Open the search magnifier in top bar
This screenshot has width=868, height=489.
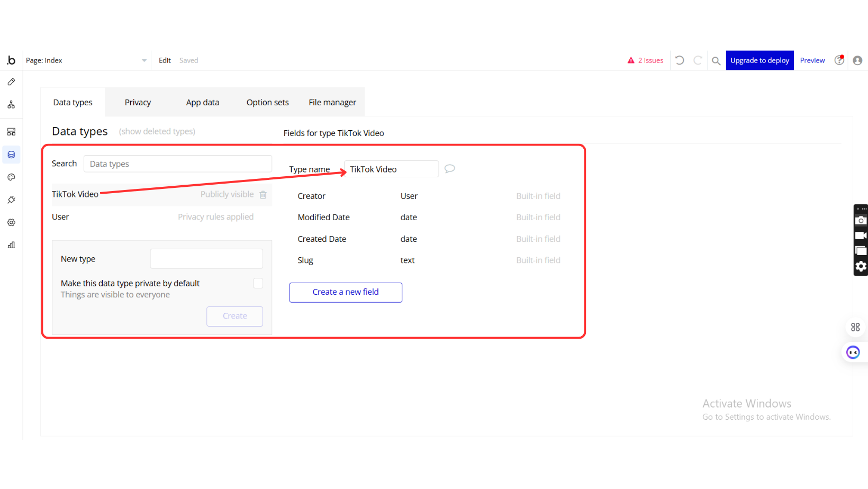click(716, 61)
